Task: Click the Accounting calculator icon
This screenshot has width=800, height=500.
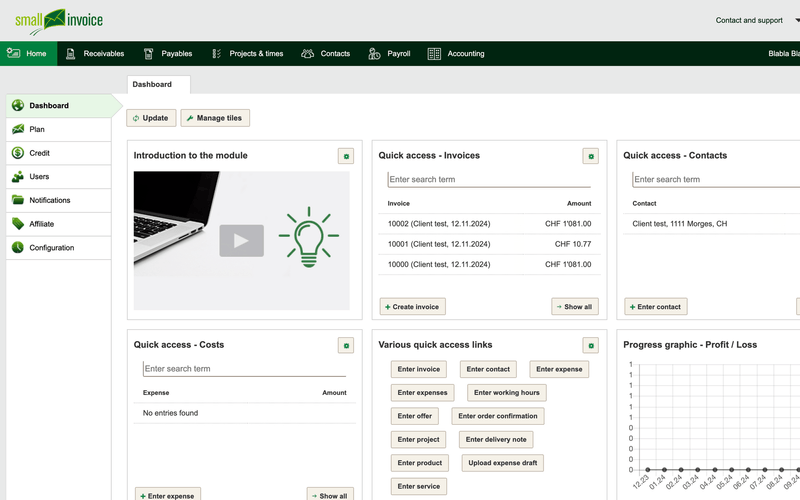Action: [x=434, y=54]
